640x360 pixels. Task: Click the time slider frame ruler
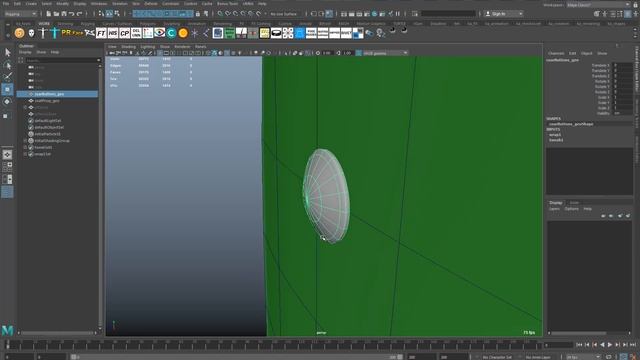[x=274, y=345]
